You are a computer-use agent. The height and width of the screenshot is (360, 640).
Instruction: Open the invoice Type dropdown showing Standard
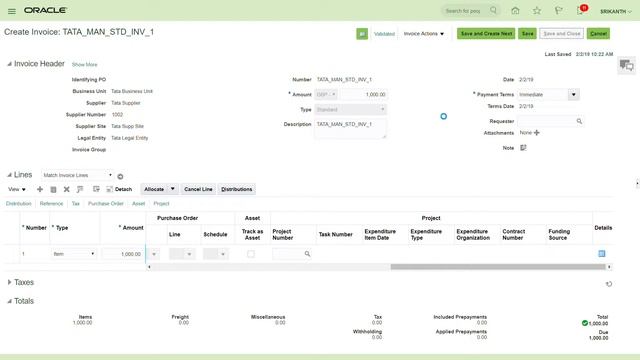point(351,109)
